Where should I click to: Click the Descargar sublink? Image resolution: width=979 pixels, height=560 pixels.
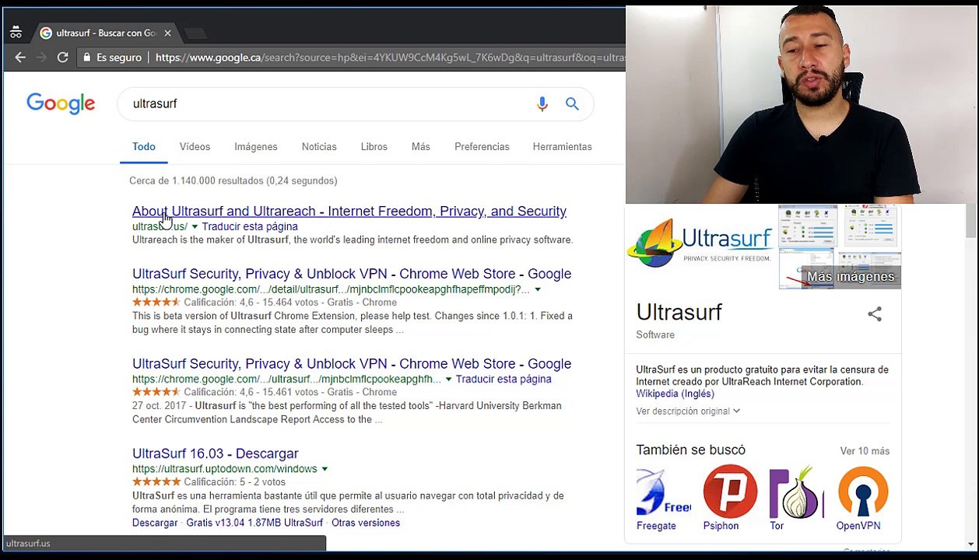[x=155, y=523]
